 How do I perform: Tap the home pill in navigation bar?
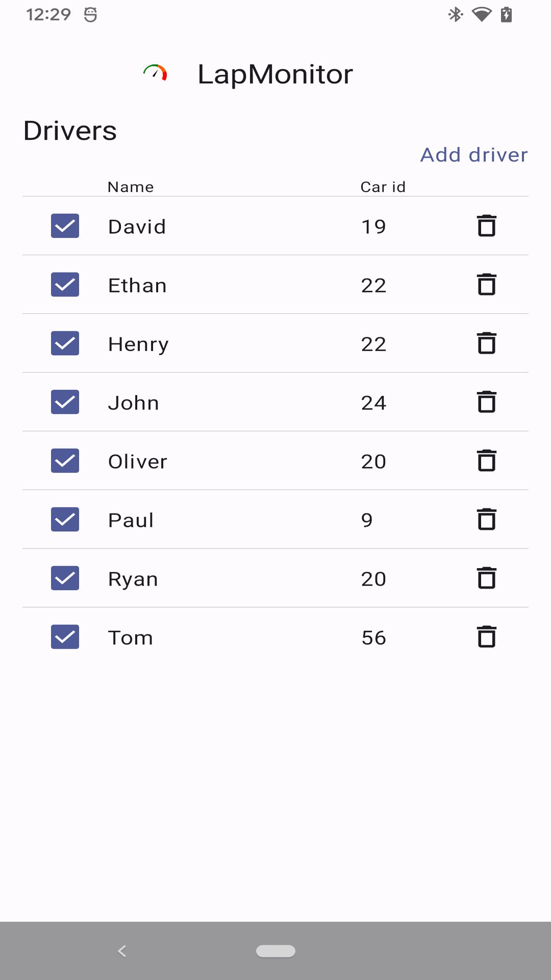click(x=275, y=951)
